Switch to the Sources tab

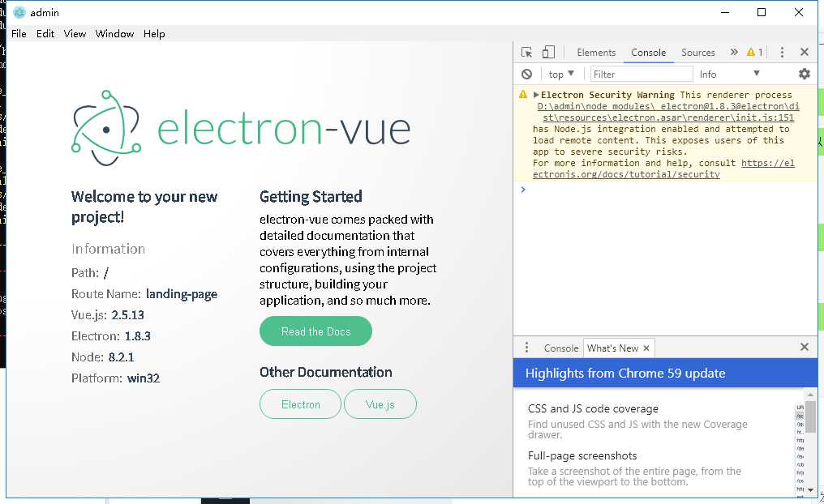coord(697,53)
